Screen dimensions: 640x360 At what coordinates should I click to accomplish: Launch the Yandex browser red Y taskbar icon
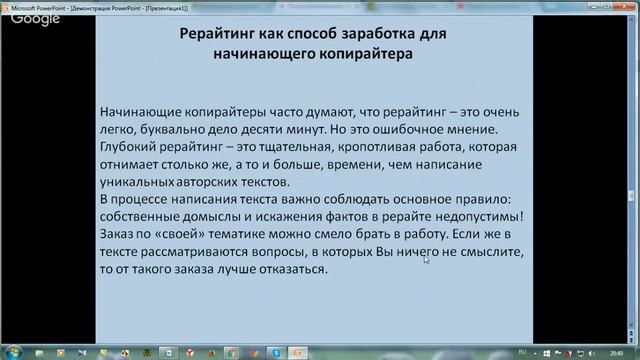[x=190, y=353]
